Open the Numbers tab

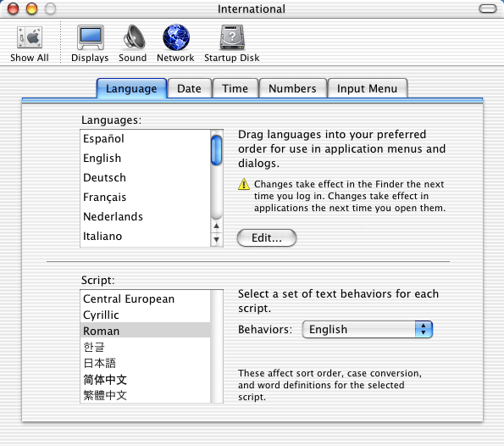293,88
